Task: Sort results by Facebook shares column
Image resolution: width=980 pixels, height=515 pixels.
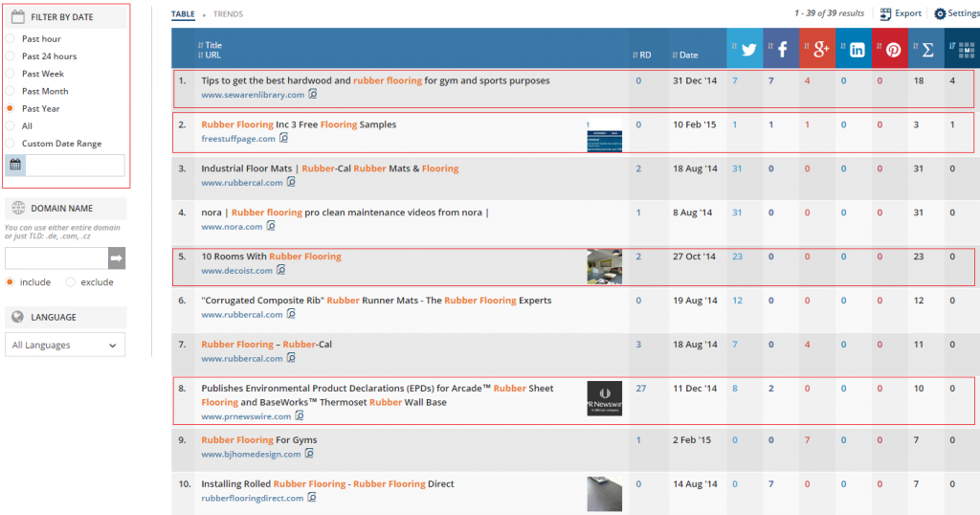Action: 781,49
